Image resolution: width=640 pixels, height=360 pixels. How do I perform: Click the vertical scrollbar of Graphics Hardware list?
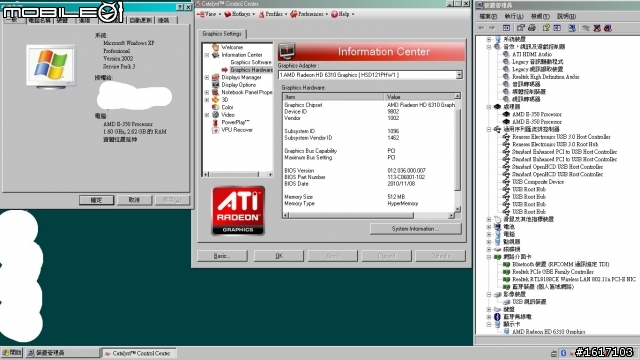(458, 153)
